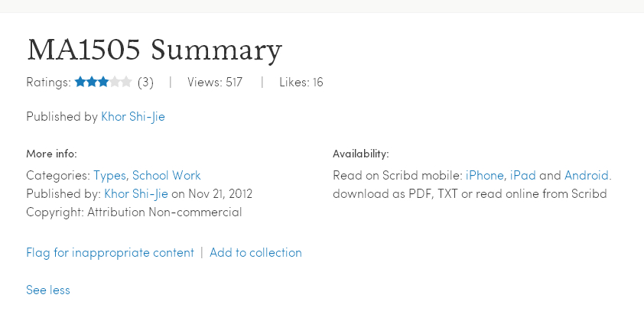Open the iPhone mobile link

485,175
